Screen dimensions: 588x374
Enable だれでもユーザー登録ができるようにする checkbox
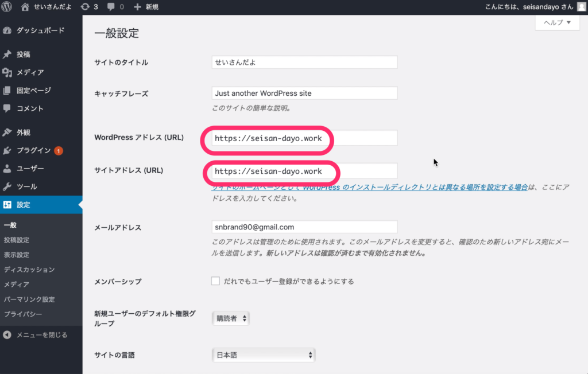point(215,281)
